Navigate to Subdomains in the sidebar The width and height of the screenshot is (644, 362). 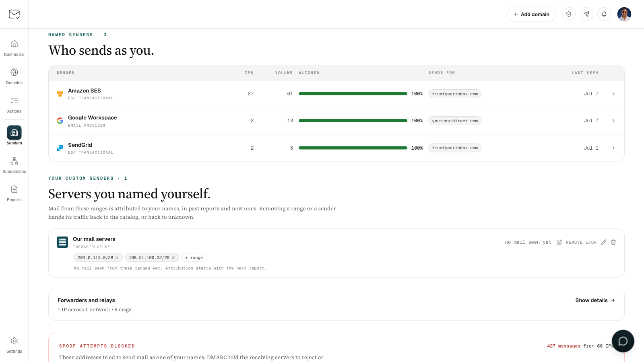tap(14, 165)
